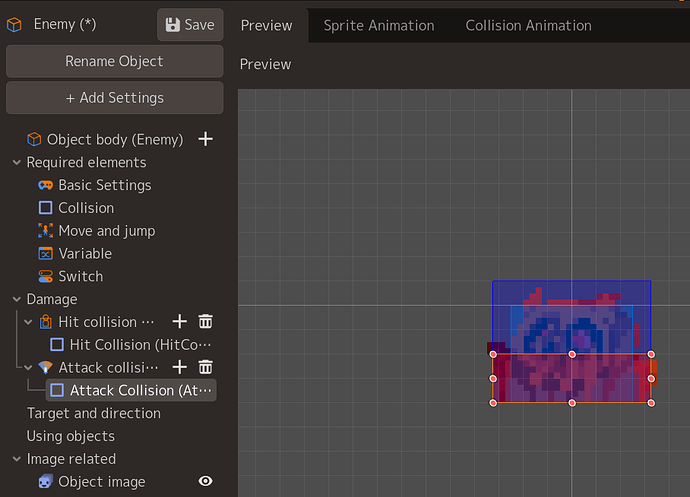The width and height of the screenshot is (690, 497).
Task: Click the Save button
Action: (190, 25)
